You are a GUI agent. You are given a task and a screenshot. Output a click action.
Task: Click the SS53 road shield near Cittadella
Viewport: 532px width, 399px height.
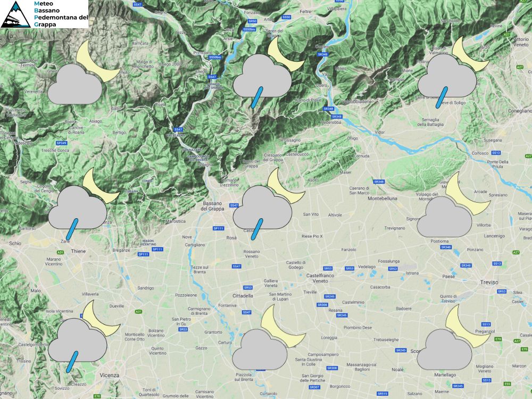(x=248, y=287)
